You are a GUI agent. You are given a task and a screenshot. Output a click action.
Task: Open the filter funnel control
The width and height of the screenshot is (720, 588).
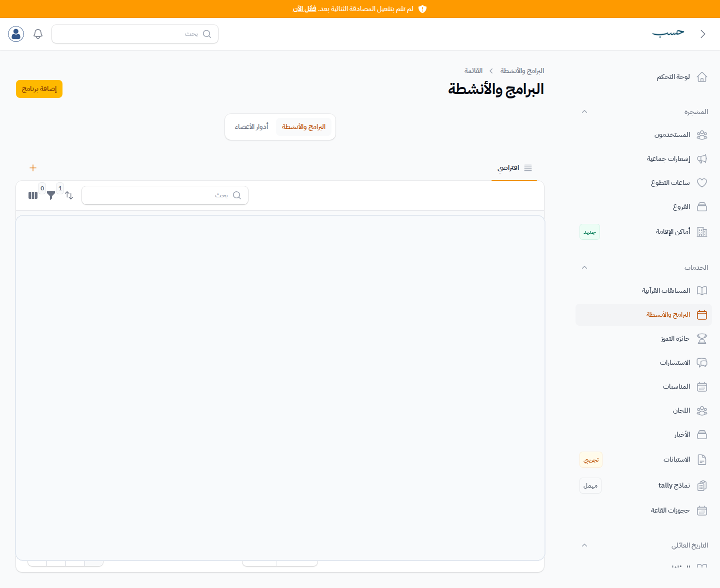pyautogui.click(x=51, y=195)
